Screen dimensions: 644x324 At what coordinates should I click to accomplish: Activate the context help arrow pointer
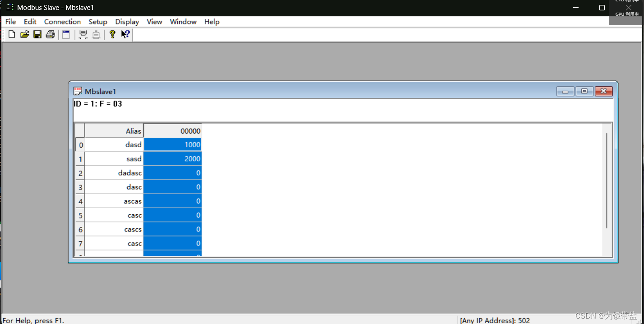tap(125, 34)
